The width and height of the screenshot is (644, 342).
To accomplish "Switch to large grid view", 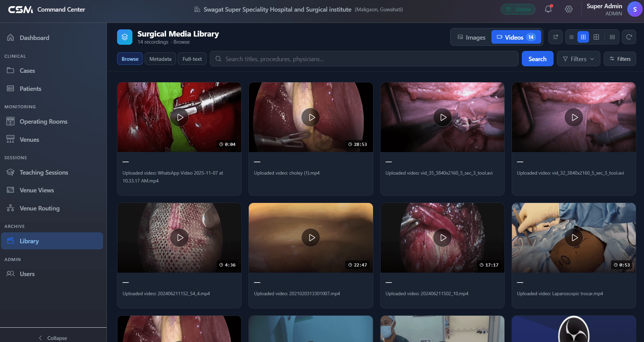I will [596, 37].
